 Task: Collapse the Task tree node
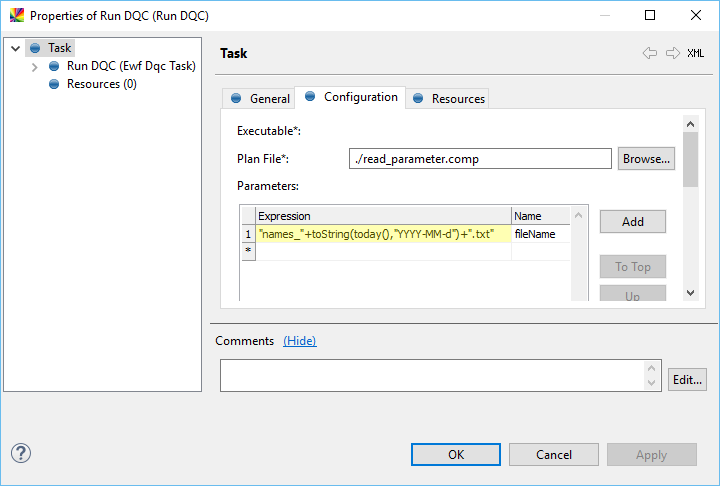click(16, 48)
